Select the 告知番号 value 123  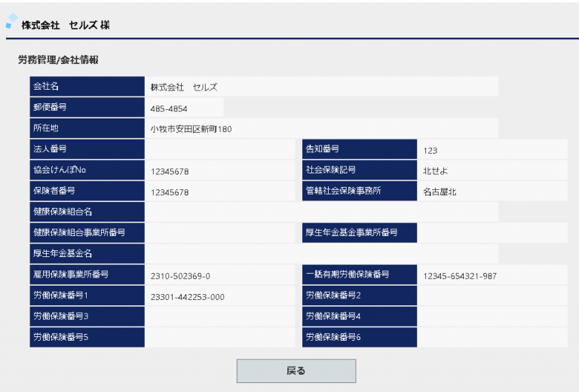[x=430, y=151]
